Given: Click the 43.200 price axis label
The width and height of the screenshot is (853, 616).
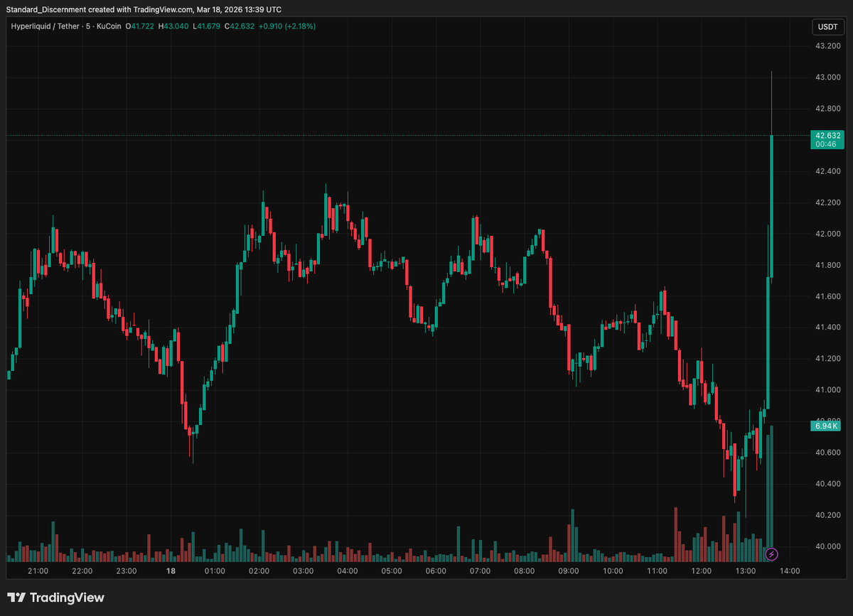Looking at the screenshot, I should (827, 46).
